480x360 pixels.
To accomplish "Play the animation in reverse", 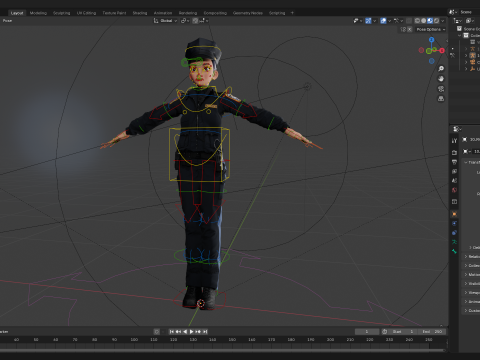I will tap(185, 332).
